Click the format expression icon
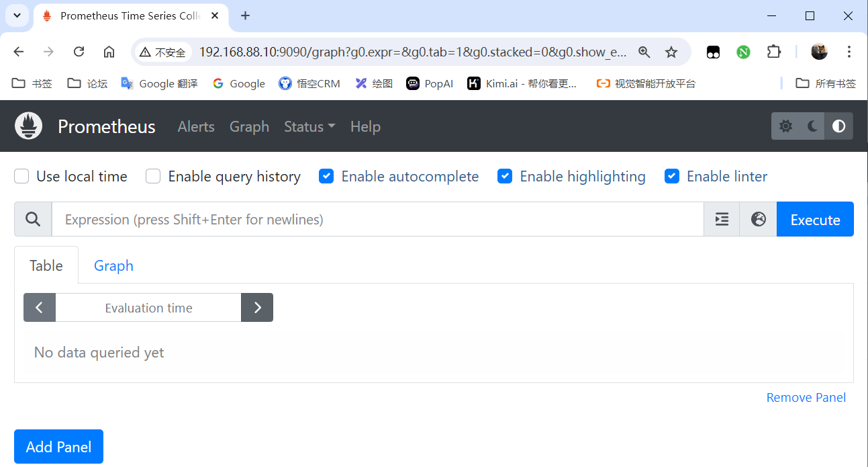The width and height of the screenshot is (868, 467). 722,219
